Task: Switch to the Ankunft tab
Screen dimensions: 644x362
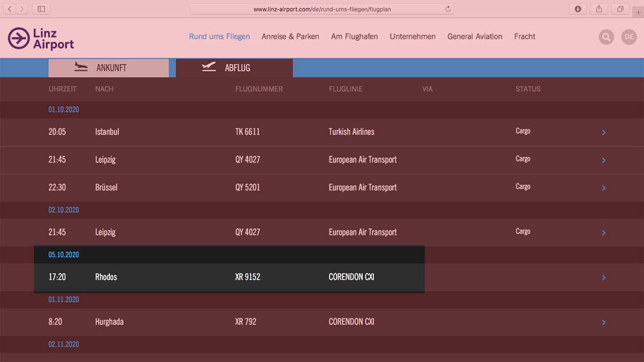Action: coord(108,68)
